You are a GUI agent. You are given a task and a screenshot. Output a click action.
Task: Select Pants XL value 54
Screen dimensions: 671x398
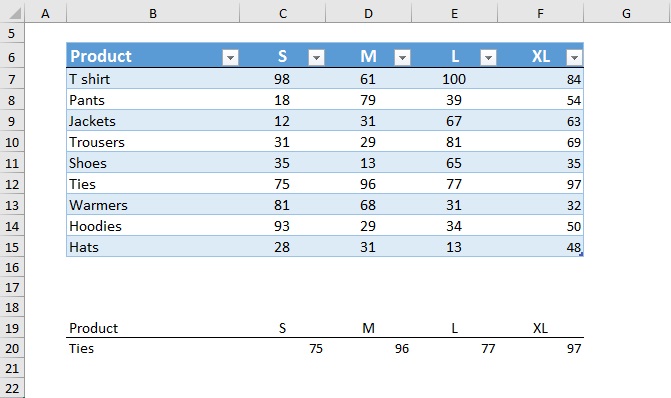point(540,100)
